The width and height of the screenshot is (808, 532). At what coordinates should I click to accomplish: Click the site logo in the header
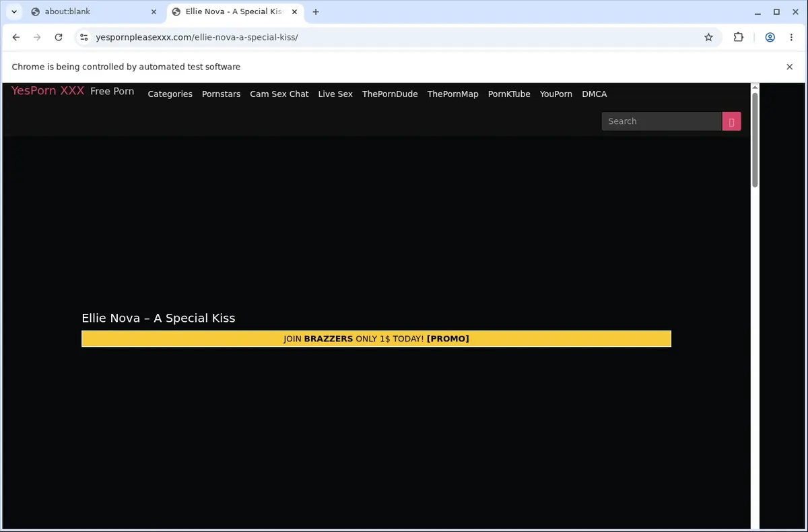[48, 90]
